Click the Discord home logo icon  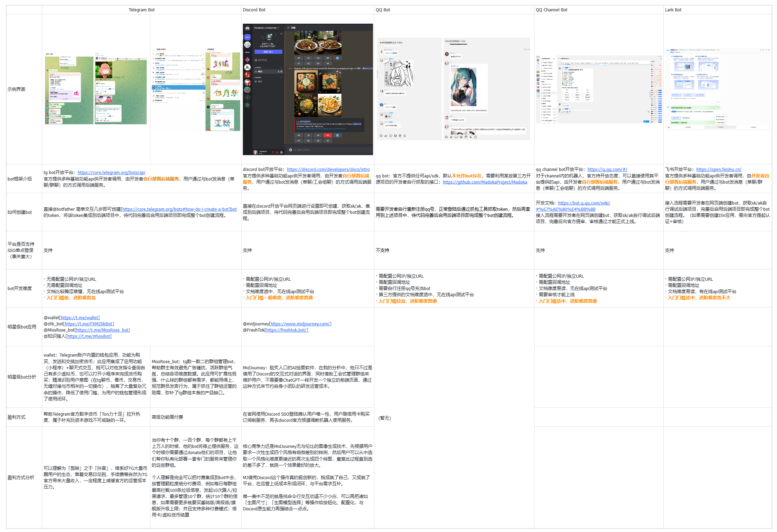pyautogui.click(x=247, y=28)
